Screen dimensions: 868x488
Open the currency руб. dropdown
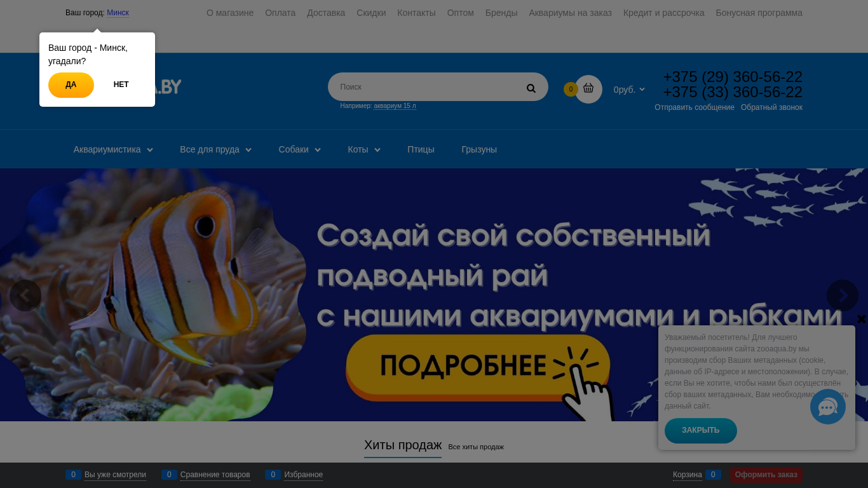[x=629, y=90]
